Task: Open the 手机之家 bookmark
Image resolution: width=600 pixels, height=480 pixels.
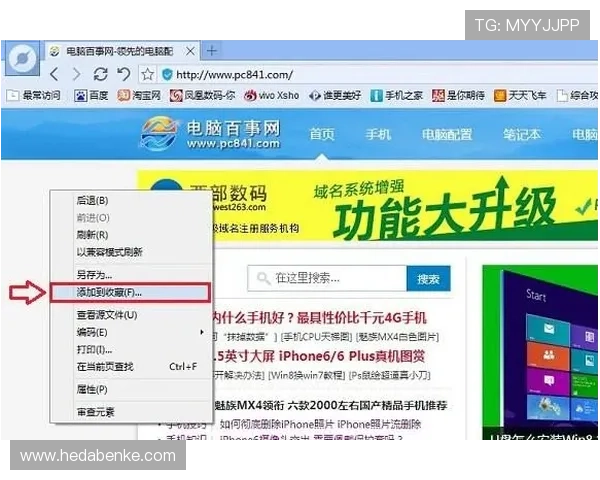Action: click(x=397, y=95)
